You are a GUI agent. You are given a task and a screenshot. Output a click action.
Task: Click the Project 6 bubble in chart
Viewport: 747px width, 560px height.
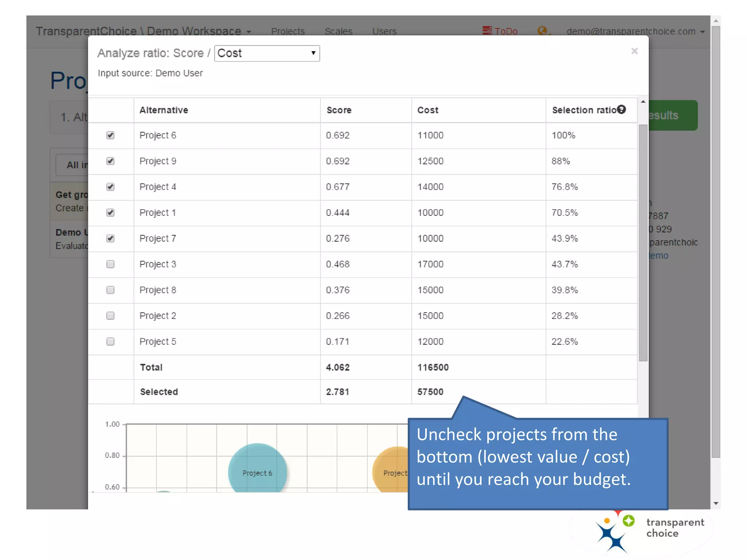click(x=257, y=469)
